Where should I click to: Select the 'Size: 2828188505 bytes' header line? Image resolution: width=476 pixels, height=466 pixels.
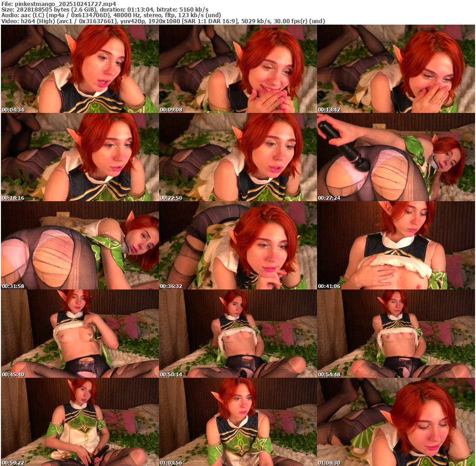pyautogui.click(x=105, y=9)
